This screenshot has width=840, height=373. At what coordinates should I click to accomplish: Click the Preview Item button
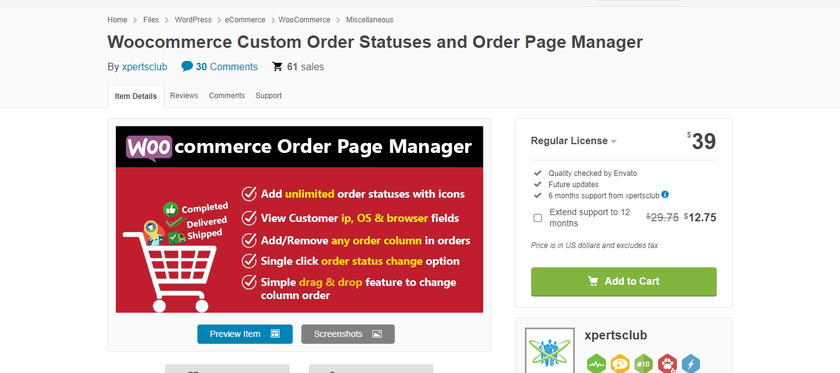point(245,334)
